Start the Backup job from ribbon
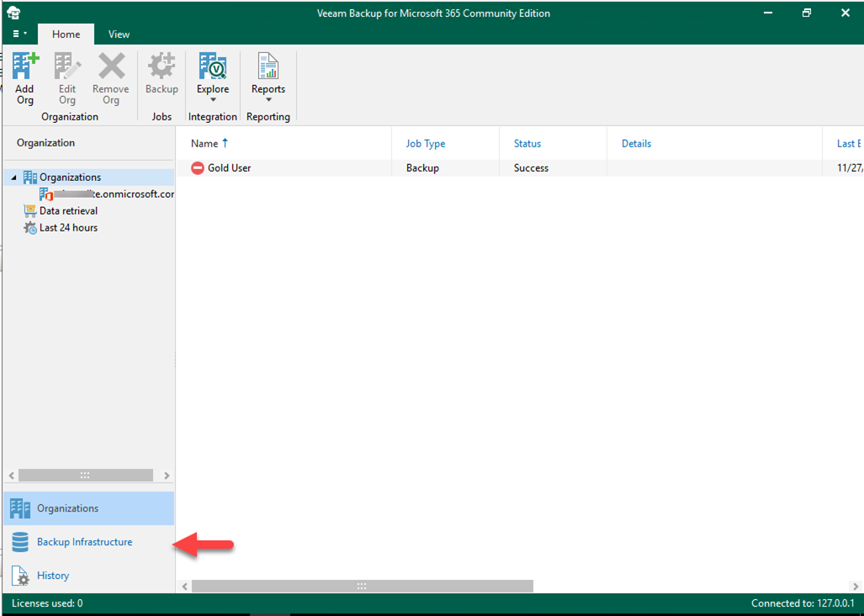This screenshot has width=864, height=616. pos(162,74)
